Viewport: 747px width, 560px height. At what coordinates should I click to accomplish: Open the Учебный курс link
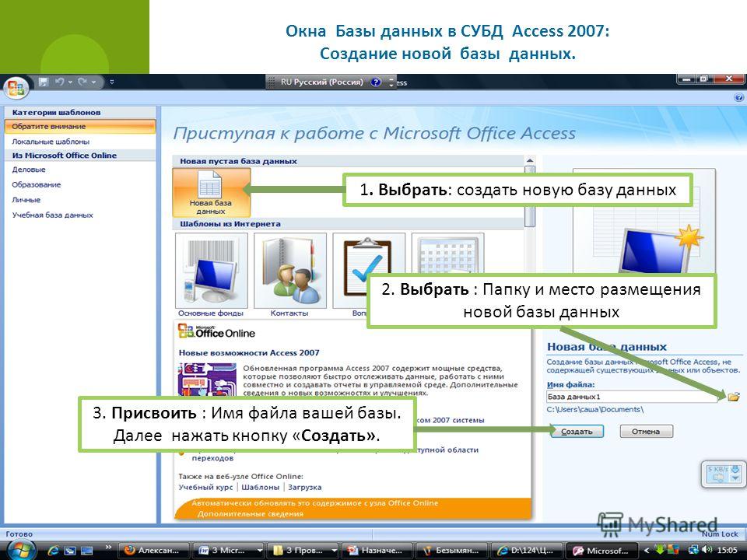tap(205, 487)
